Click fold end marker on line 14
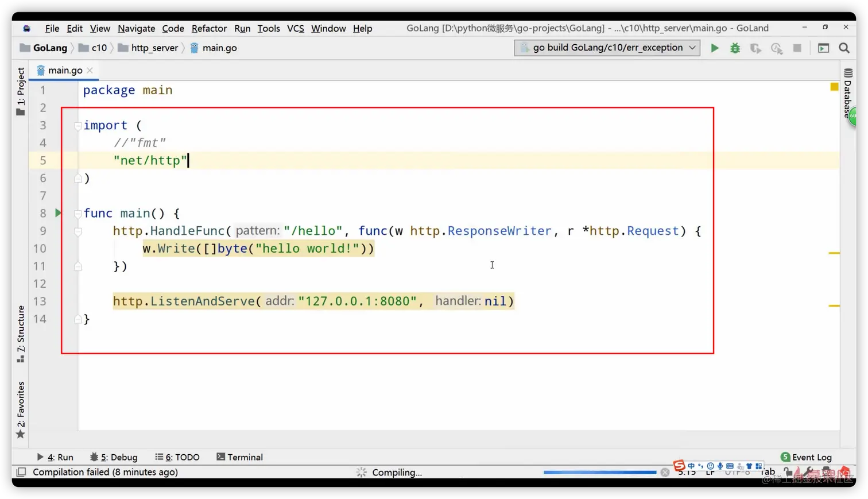Screen dimensions: 868x499 coord(77,319)
